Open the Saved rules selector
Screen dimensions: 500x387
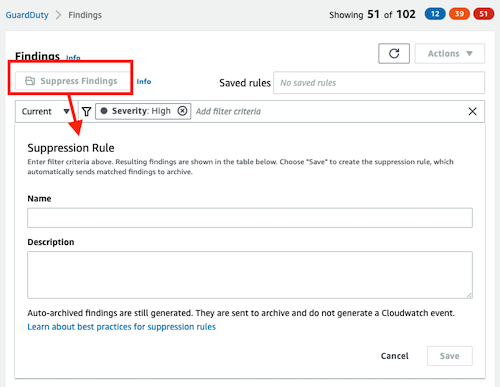point(379,83)
